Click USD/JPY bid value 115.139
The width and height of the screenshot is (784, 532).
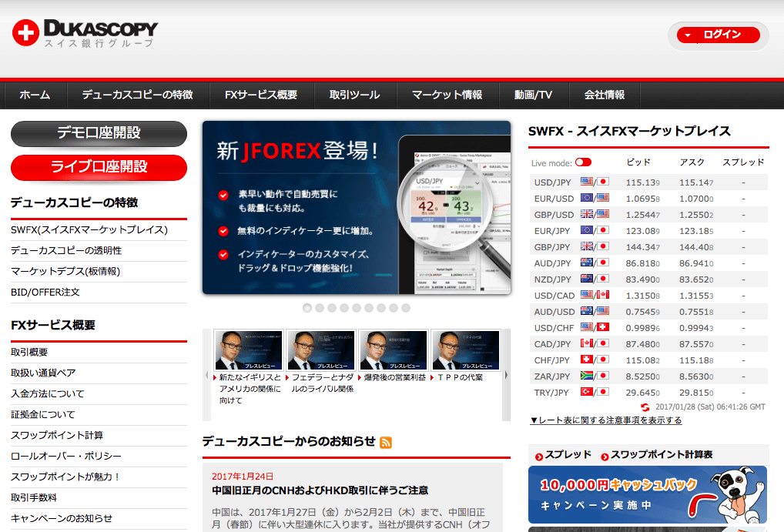click(642, 182)
